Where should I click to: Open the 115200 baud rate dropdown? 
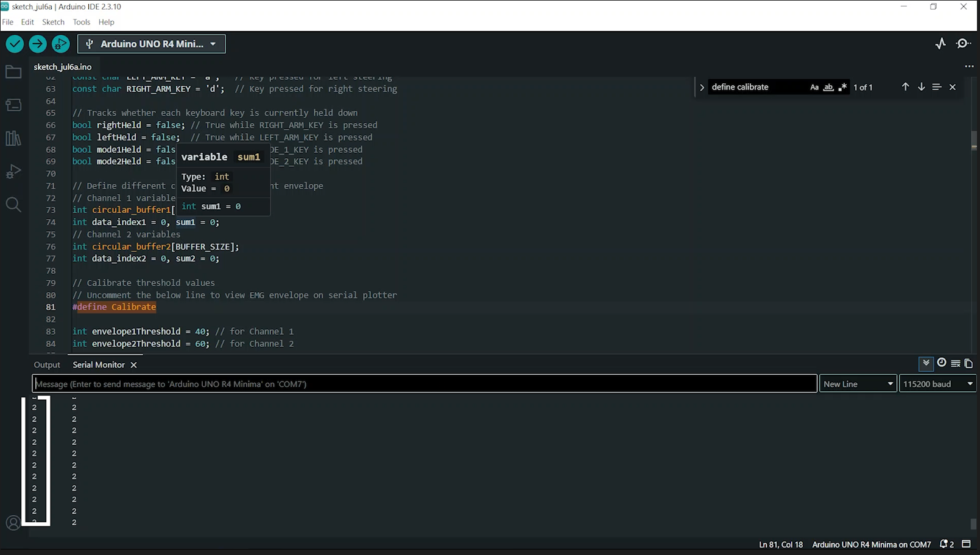tap(937, 384)
